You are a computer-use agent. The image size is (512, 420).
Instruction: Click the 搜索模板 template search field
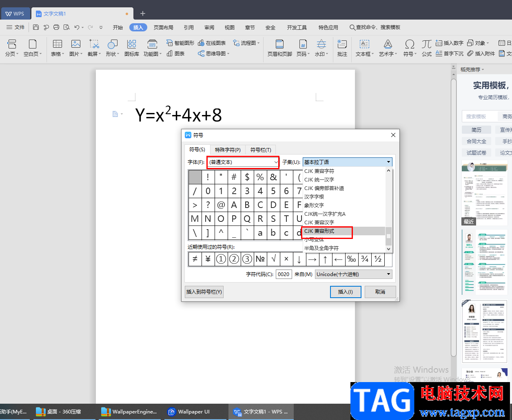(480, 116)
